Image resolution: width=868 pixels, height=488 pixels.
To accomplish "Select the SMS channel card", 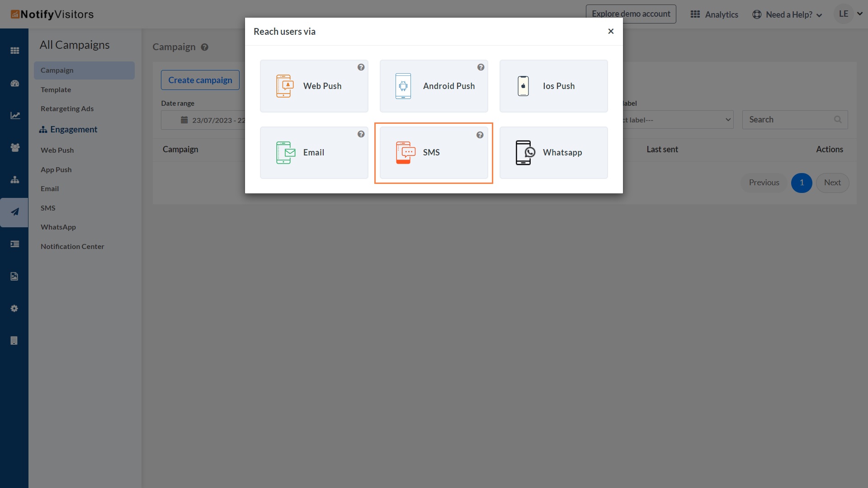I will 434,153.
